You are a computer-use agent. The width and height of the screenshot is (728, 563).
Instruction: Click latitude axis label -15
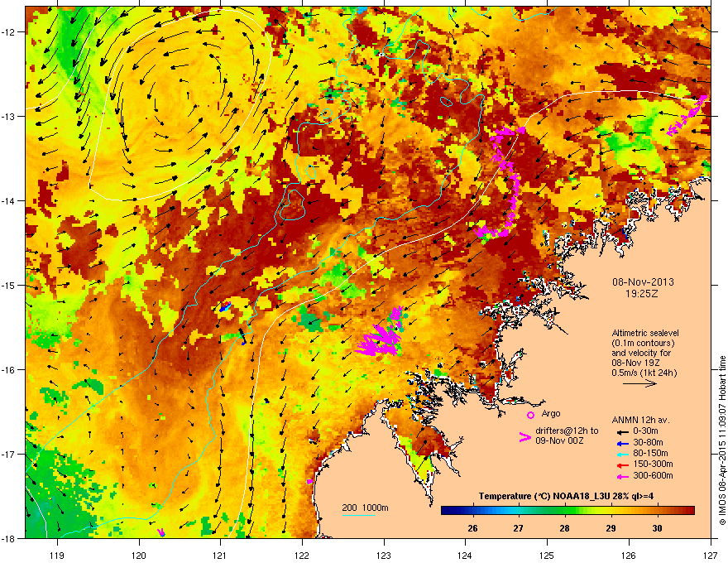[x=9, y=285]
